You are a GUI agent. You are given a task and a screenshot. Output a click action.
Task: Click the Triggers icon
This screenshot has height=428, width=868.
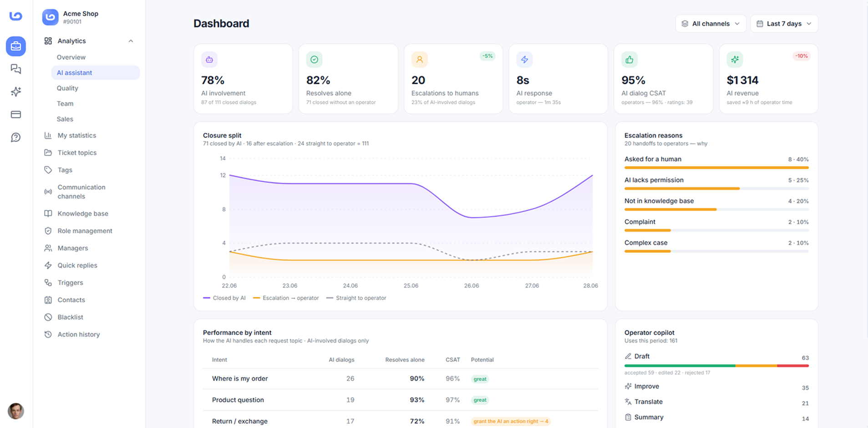point(48,283)
